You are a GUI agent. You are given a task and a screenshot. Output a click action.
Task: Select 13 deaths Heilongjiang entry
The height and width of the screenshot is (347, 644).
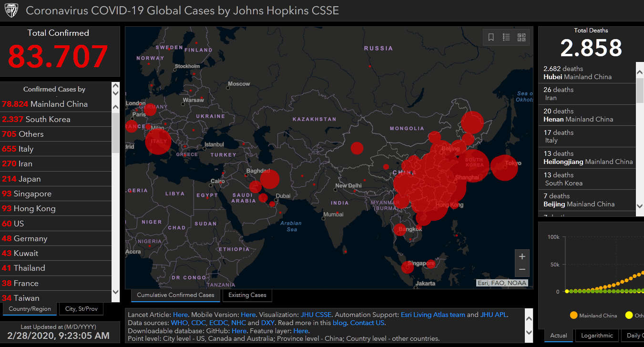(587, 158)
